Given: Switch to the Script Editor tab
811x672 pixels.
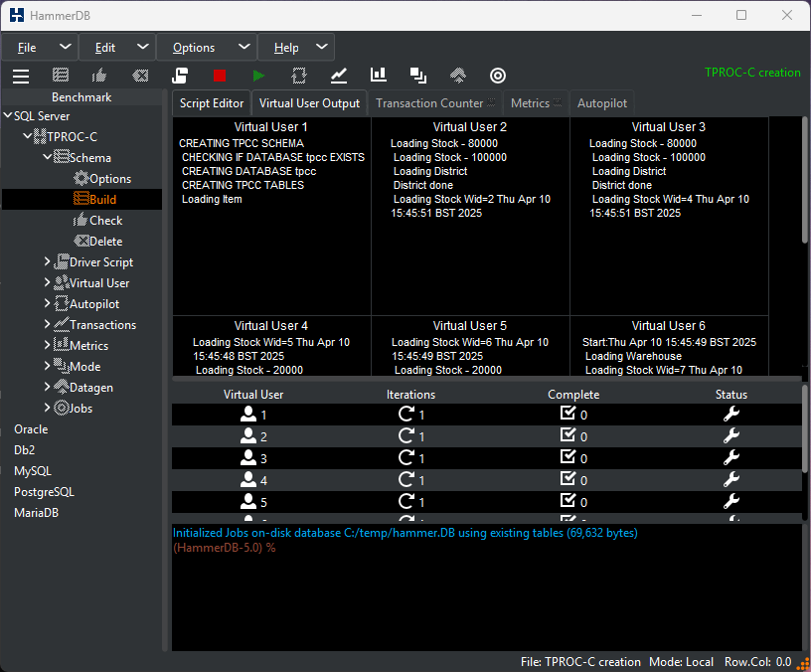Looking at the screenshot, I should point(212,103).
